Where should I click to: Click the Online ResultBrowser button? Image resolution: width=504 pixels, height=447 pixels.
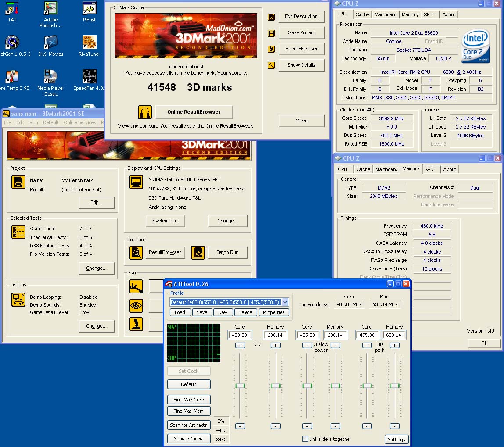coord(194,112)
